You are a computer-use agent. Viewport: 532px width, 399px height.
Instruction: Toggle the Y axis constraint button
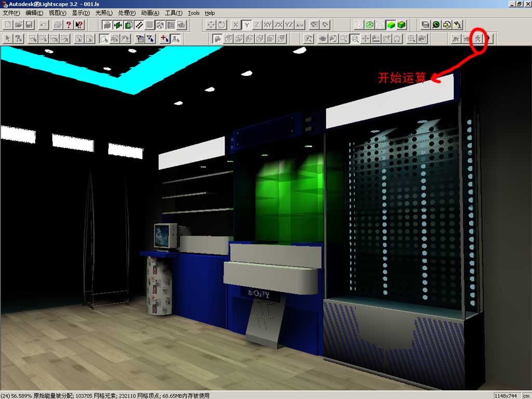click(246, 24)
